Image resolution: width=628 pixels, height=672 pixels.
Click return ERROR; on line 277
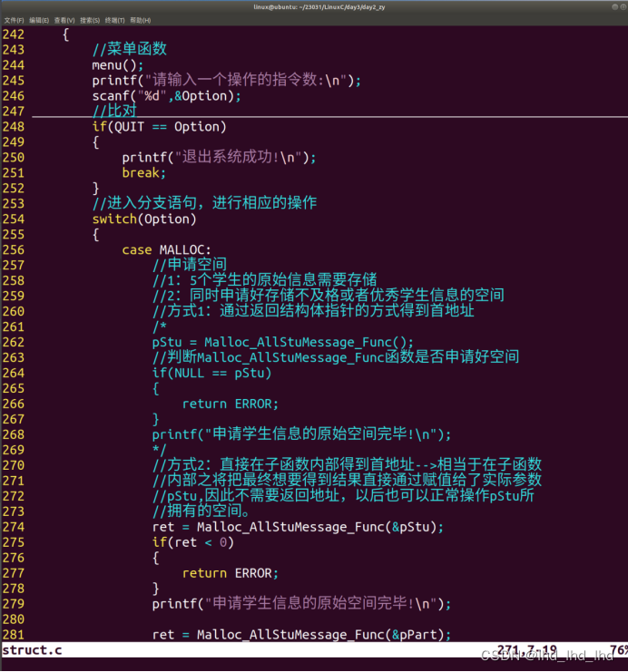click(230, 573)
